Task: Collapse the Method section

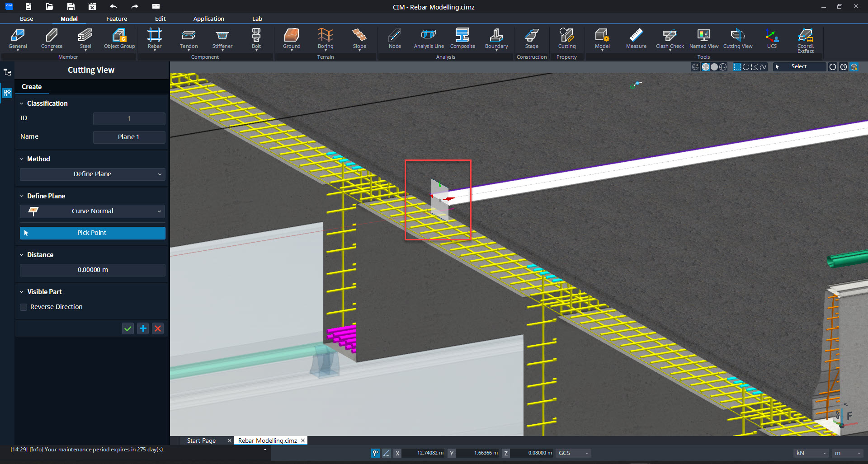Action: tap(21, 159)
